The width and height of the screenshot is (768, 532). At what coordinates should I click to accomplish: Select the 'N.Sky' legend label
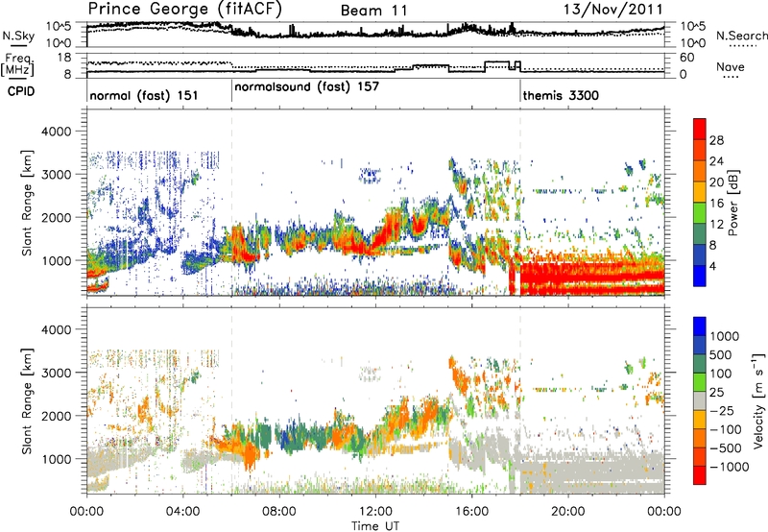(x=18, y=36)
